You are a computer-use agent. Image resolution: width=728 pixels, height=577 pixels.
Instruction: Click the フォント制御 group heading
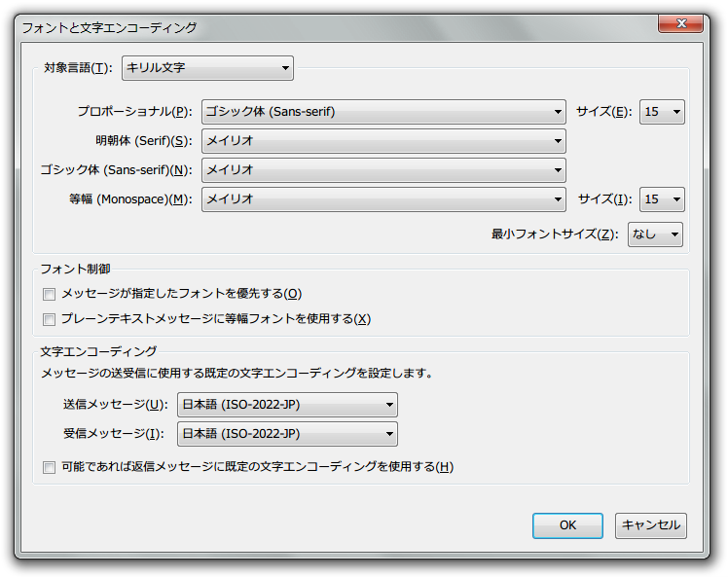point(73,269)
